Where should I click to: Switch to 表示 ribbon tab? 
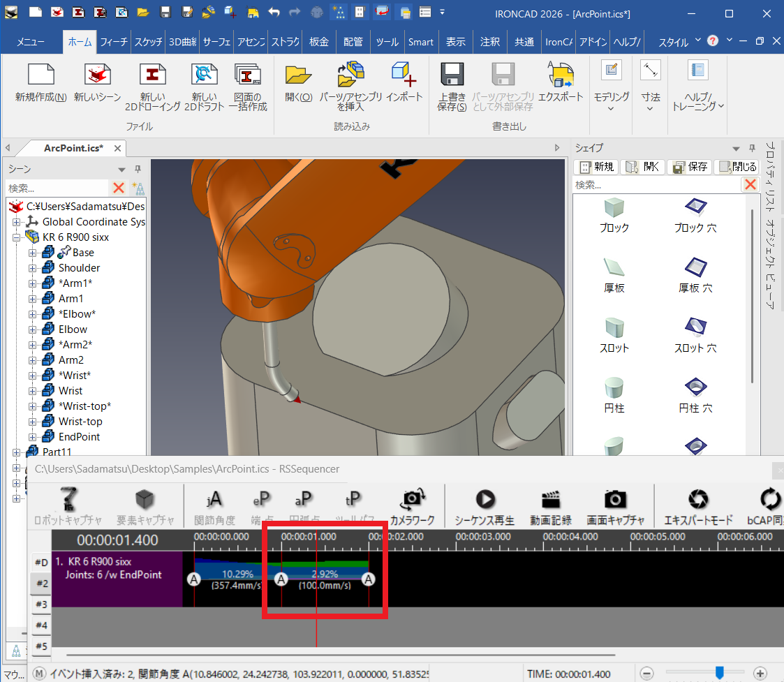pyautogui.click(x=455, y=42)
